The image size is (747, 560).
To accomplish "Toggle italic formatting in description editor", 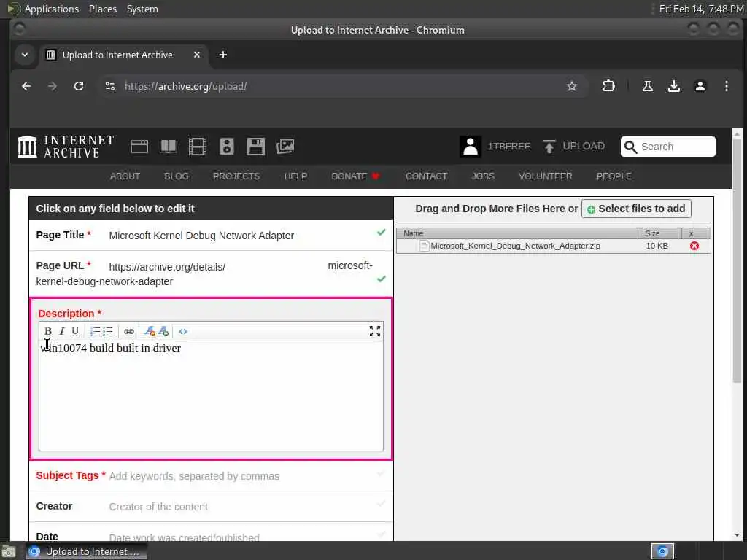I will pos(61,331).
